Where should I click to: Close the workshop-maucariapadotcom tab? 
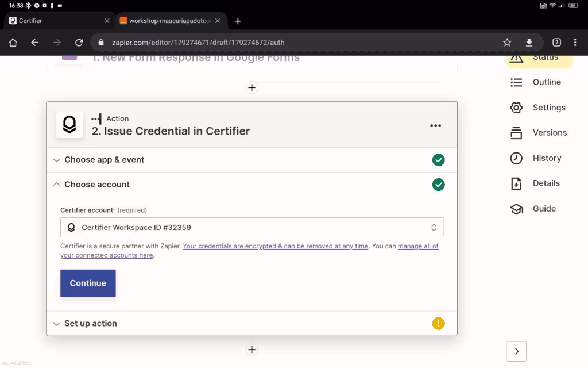[x=218, y=21]
